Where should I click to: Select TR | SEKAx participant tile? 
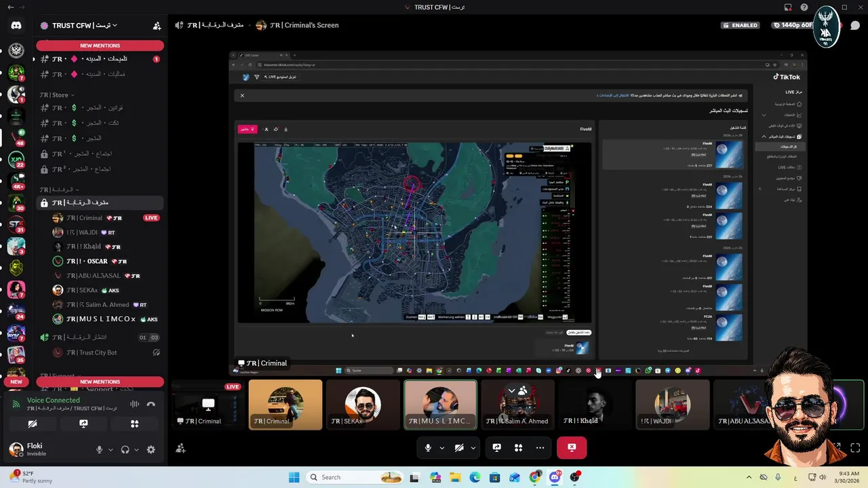click(363, 405)
